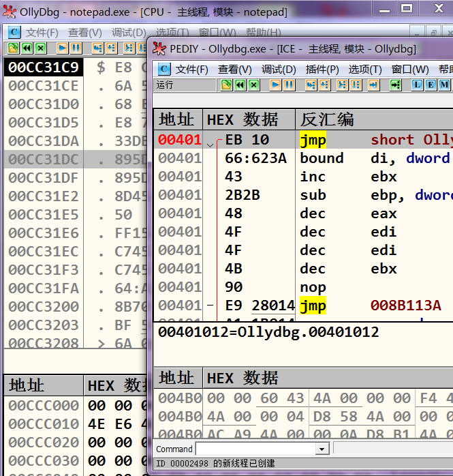
Task: Select the 'dec ebx' instruction row
Action: click(x=303, y=269)
